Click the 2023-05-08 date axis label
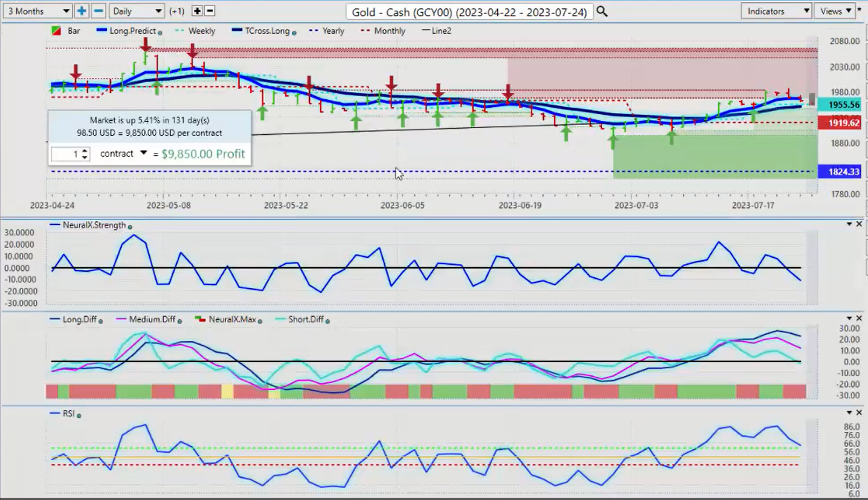868x500 pixels. tap(169, 206)
